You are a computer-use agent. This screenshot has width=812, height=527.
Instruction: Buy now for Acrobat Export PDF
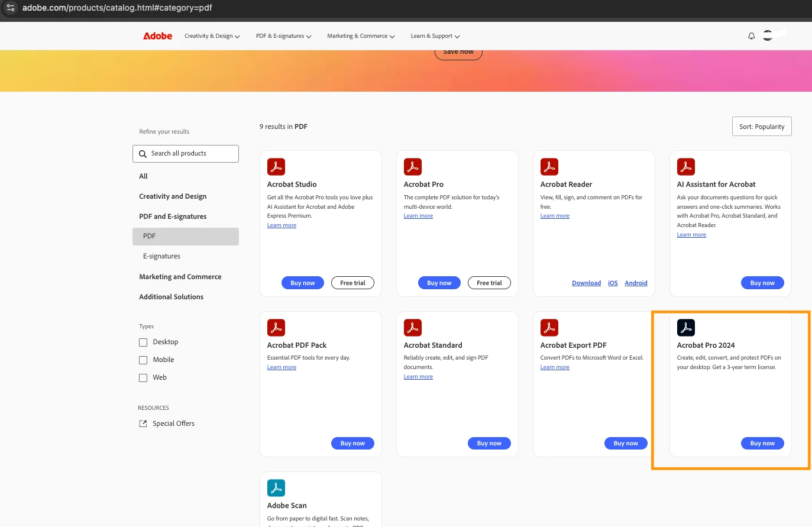[x=626, y=443]
